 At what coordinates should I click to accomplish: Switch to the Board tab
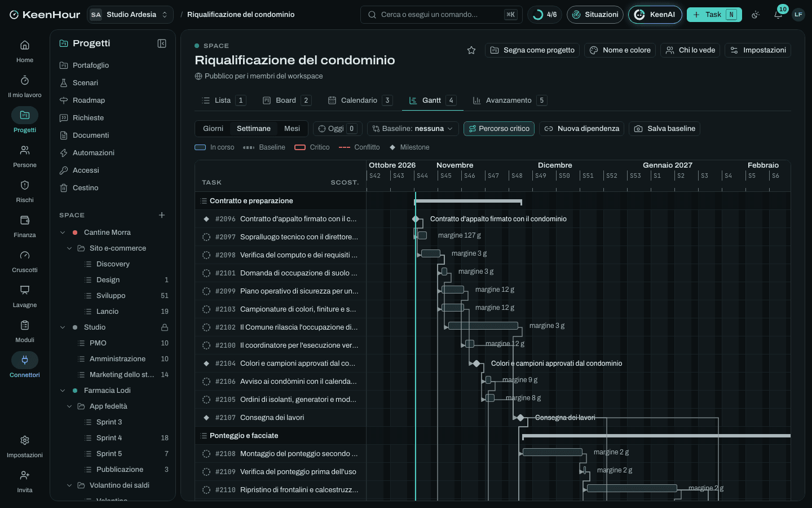(x=287, y=100)
